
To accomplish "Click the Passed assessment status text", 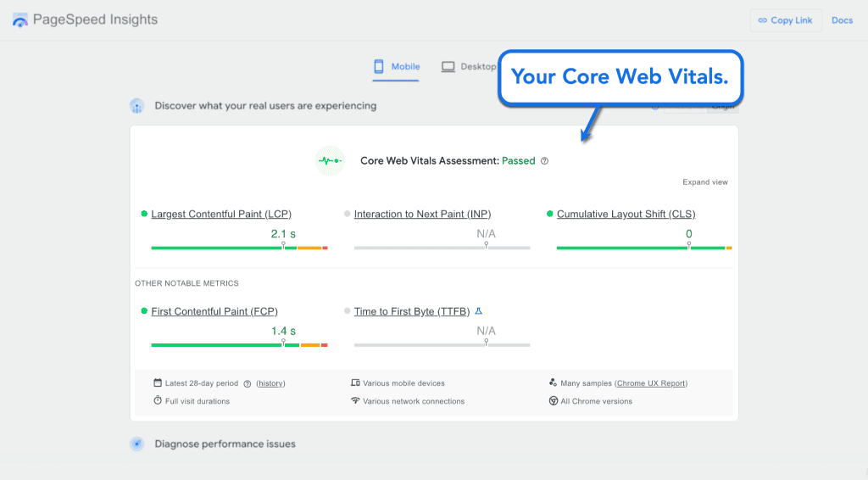I will [x=518, y=160].
